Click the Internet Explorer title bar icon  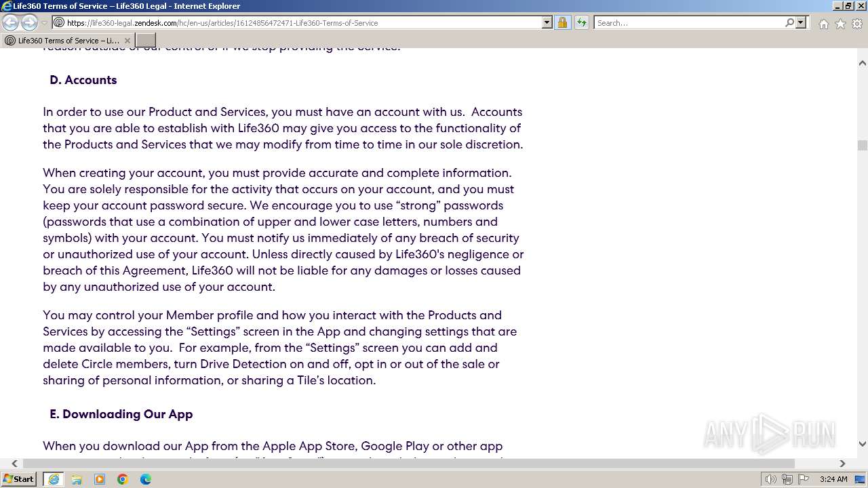coord(7,6)
